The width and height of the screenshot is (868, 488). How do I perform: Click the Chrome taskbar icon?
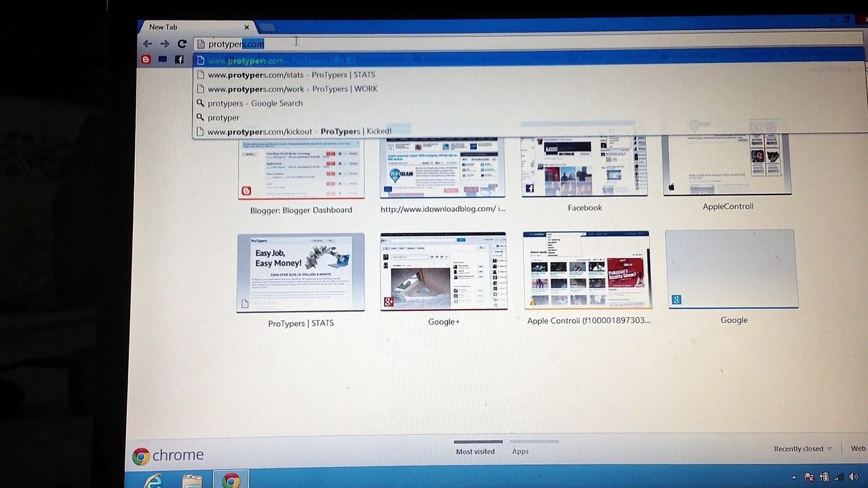231,480
